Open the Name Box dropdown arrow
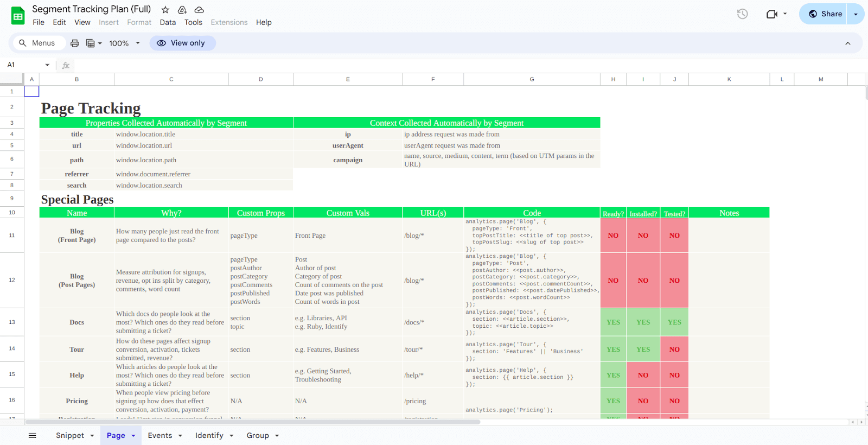Screen dimensions: 868x445 47,65
